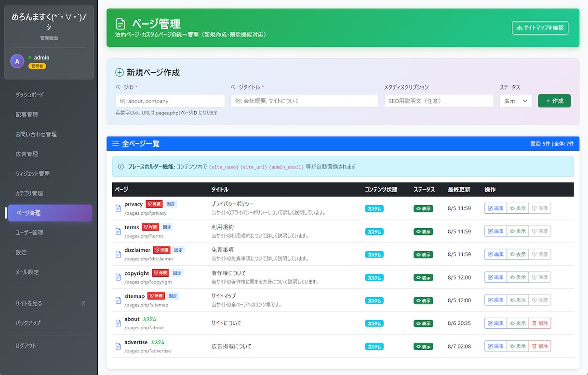The image size is (588, 375).
Task: Click the カスタム content badge in privacy row
Action: coord(374,208)
